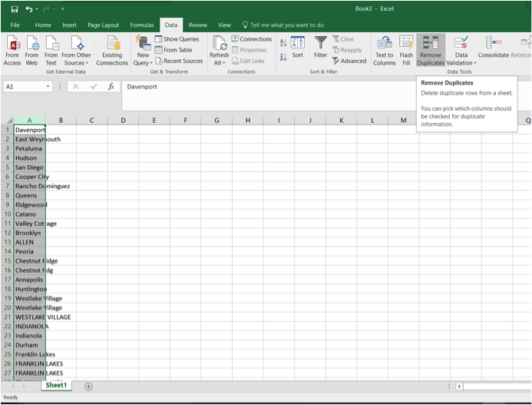
Task: Open the New Query dropdown
Action: coord(143,51)
